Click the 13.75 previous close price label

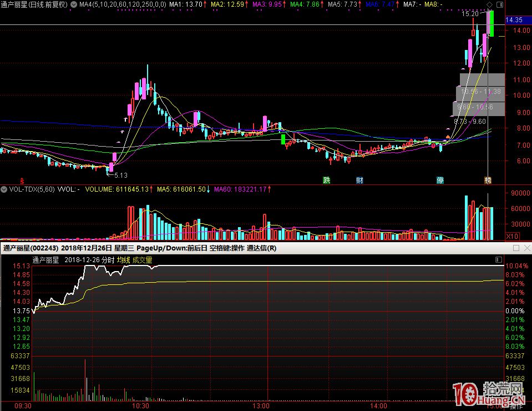point(22,311)
